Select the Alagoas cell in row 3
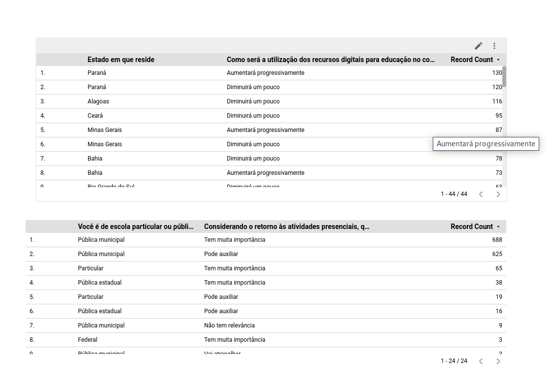 pos(99,101)
